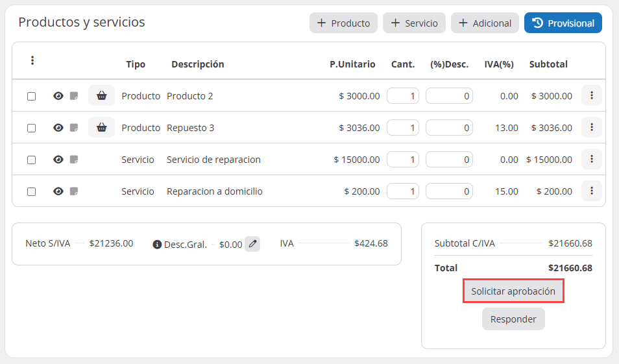
Task: Click the note icon for Reparacion a domicilio
Action: [x=74, y=191]
